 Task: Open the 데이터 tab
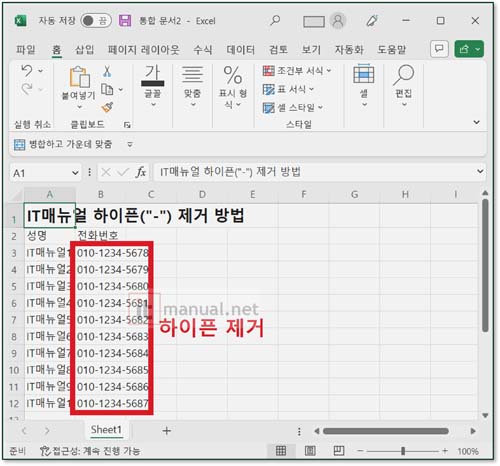pos(240,50)
